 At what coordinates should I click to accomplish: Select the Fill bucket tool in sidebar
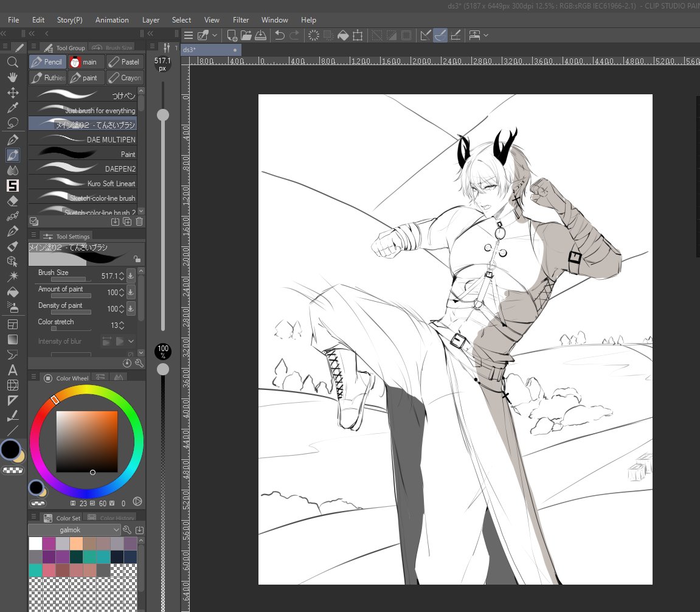point(13,292)
